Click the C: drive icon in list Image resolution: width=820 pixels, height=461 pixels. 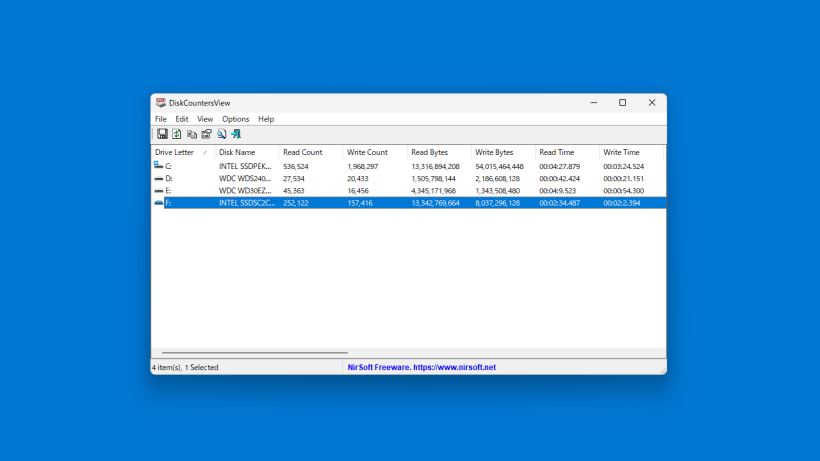point(158,166)
